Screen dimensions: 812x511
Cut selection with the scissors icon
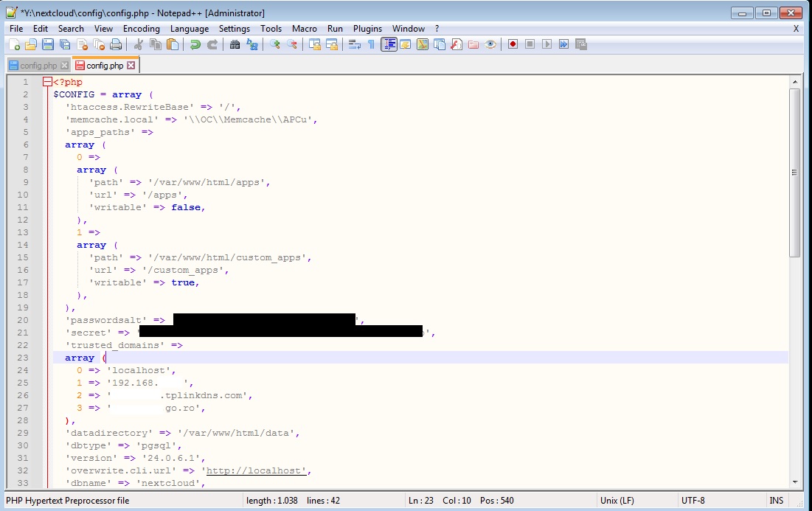tap(138, 44)
